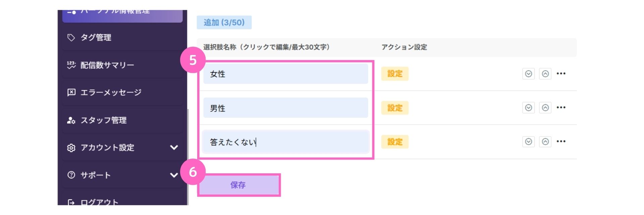
Task: Move the 女性 option up
Action: click(545, 74)
